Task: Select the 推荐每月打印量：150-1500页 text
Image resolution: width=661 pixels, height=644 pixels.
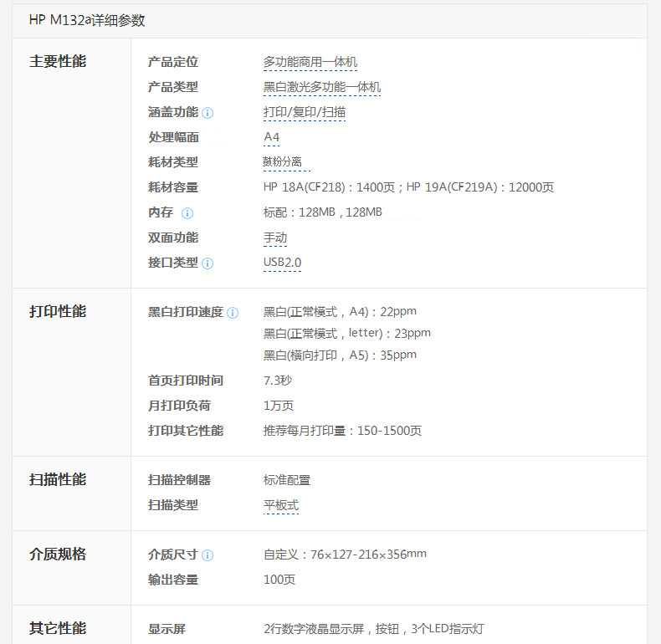Action: pos(342,431)
